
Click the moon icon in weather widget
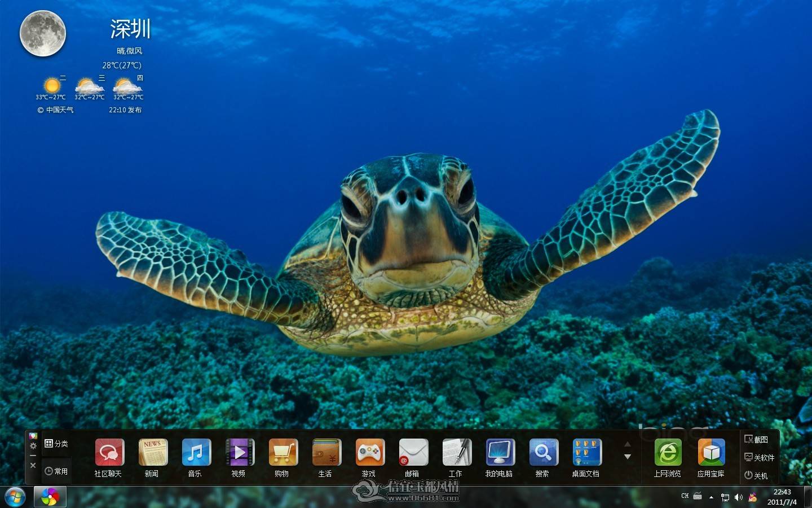coord(43,33)
